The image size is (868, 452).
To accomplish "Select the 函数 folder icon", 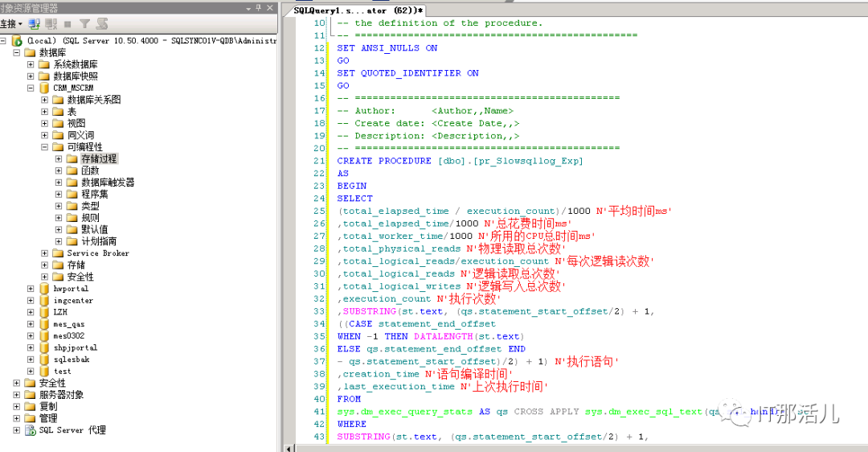I will point(72,171).
